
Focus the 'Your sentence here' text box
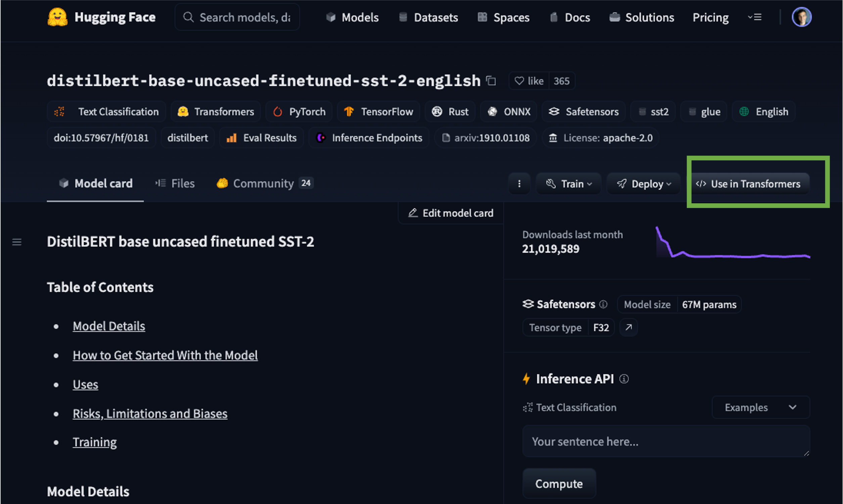tap(666, 441)
